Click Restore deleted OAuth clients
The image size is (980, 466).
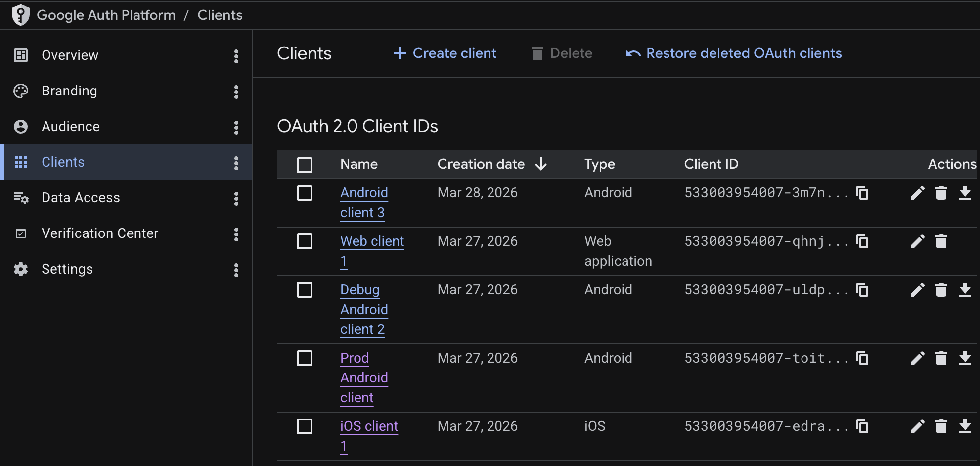(734, 53)
